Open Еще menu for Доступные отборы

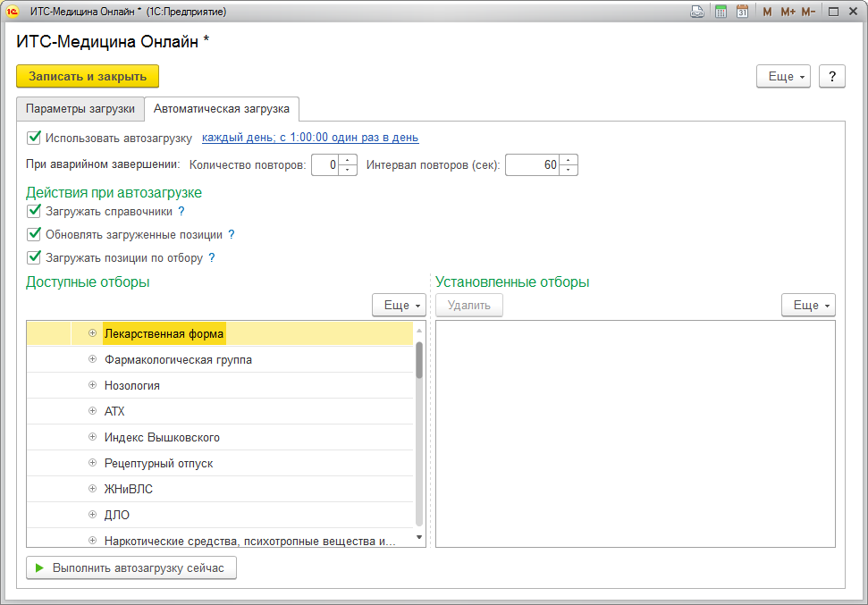click(399, 305)
